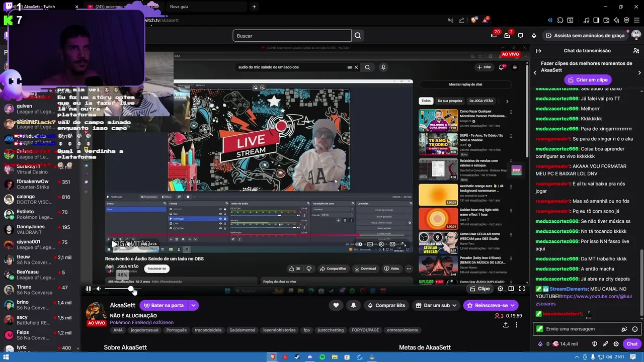Screen dimensions: 644x362
Task: Click the bell notification icon under the stream
Action: coord(353,305)
